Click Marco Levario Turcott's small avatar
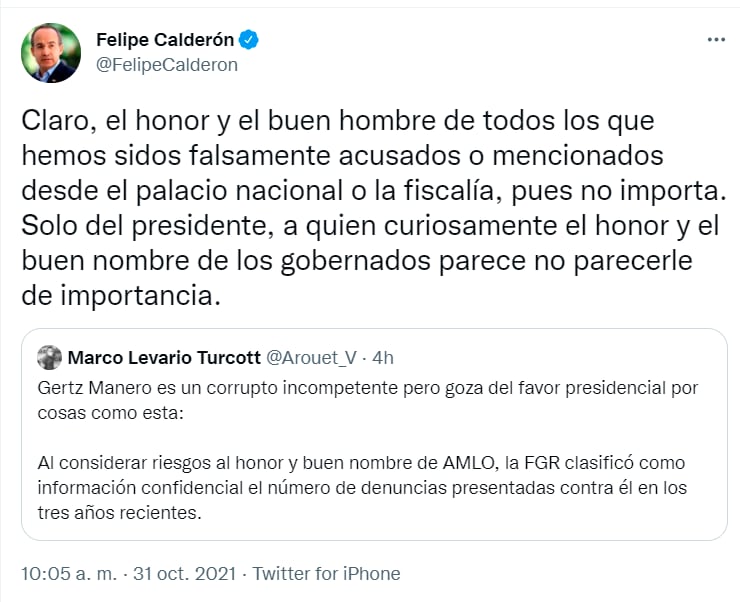The image size is (740, 602). (x=49, y=357)
